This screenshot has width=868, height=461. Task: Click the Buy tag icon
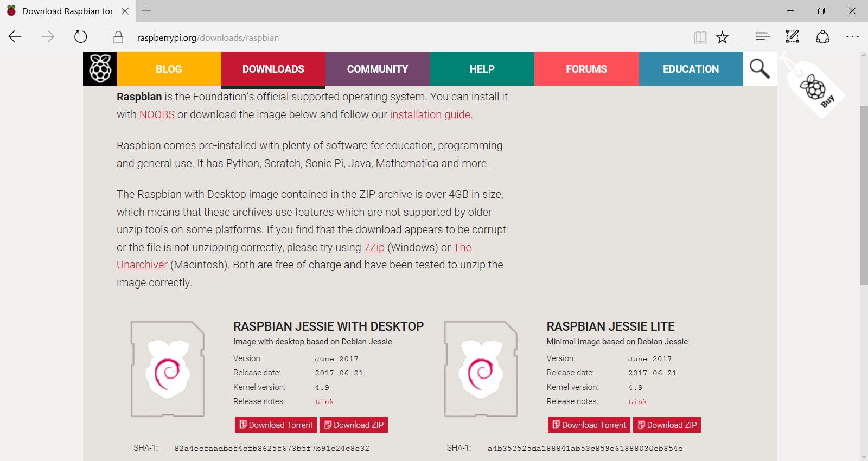[x=815, y=88]
